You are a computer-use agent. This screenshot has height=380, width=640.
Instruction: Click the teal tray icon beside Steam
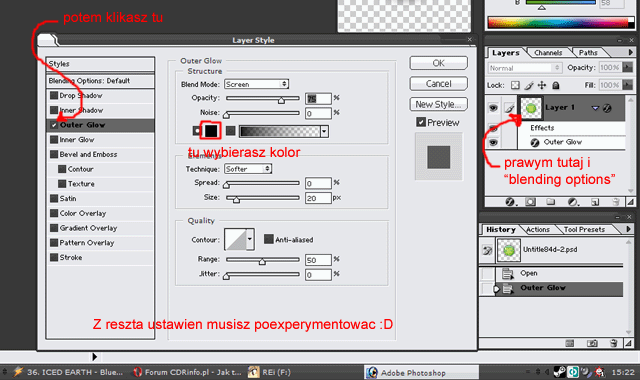573,372
